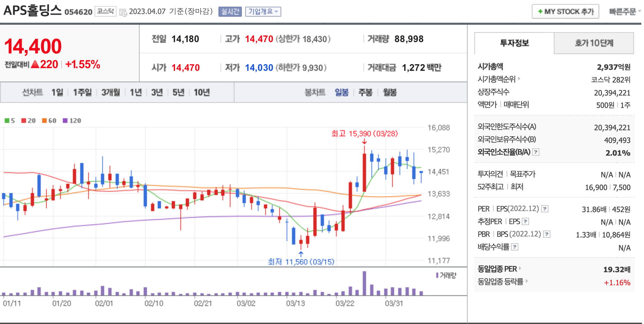Click the arrow icon beside 동일업종 등락률
The image size is (644, 324).
tap(527, 281)
